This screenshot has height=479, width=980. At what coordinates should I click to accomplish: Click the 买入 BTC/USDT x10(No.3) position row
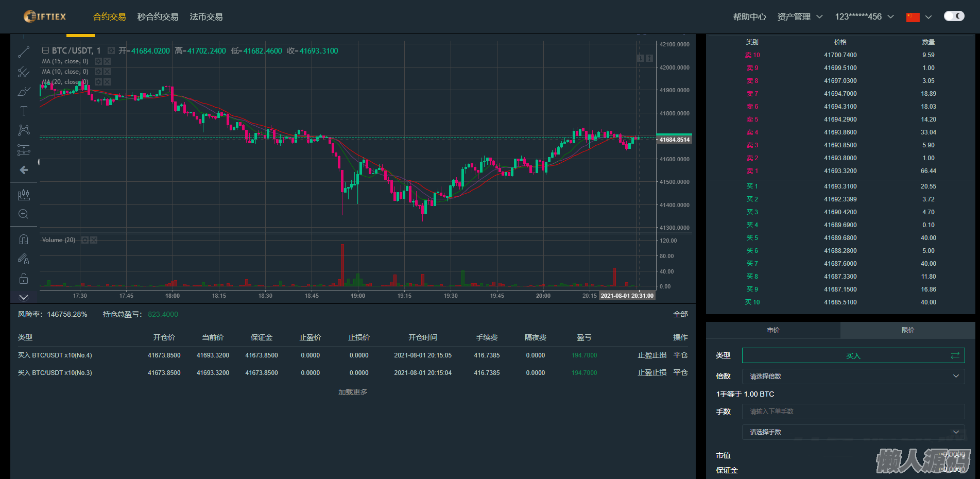tap(353, 373)
